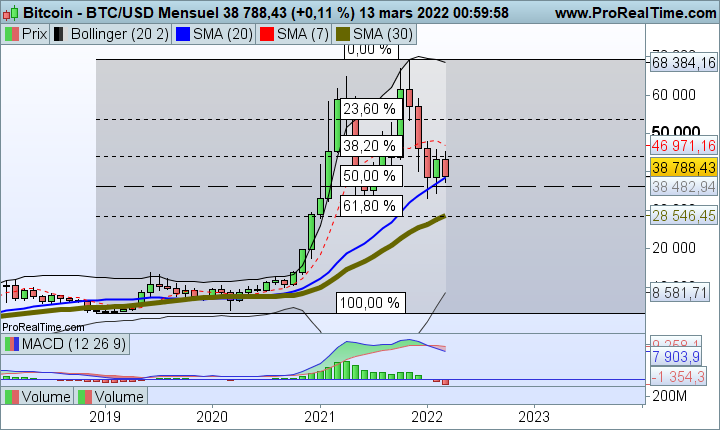720x430 pixels.
Task: Click the 28 546,45 SMA price tag
Action: point(683,215)
